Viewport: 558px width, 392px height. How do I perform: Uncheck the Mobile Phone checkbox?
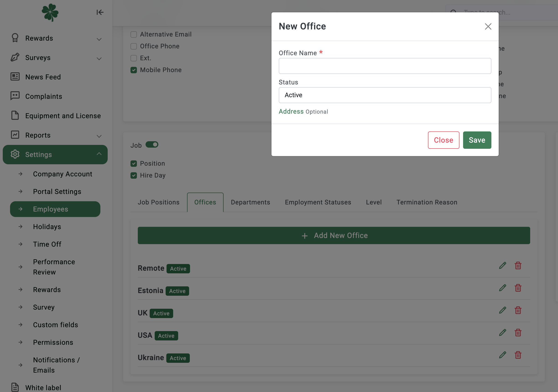click(x=134, y=70)
